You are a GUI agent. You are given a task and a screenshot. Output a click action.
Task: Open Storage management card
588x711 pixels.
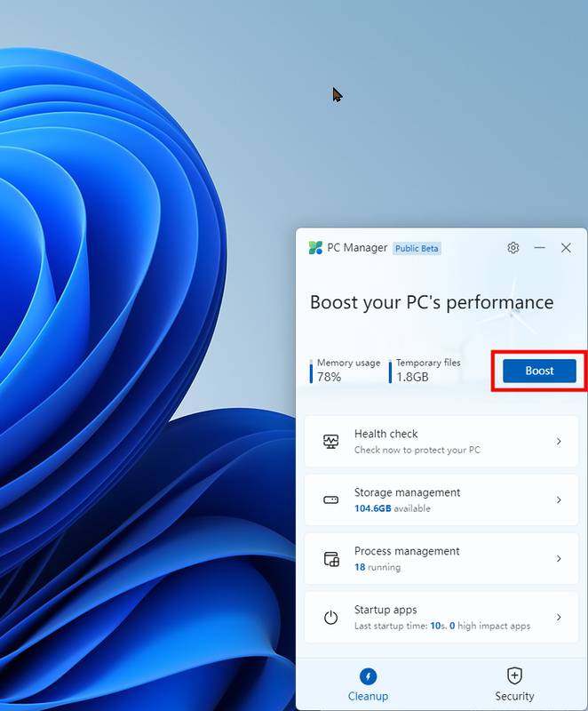(441, 499)
